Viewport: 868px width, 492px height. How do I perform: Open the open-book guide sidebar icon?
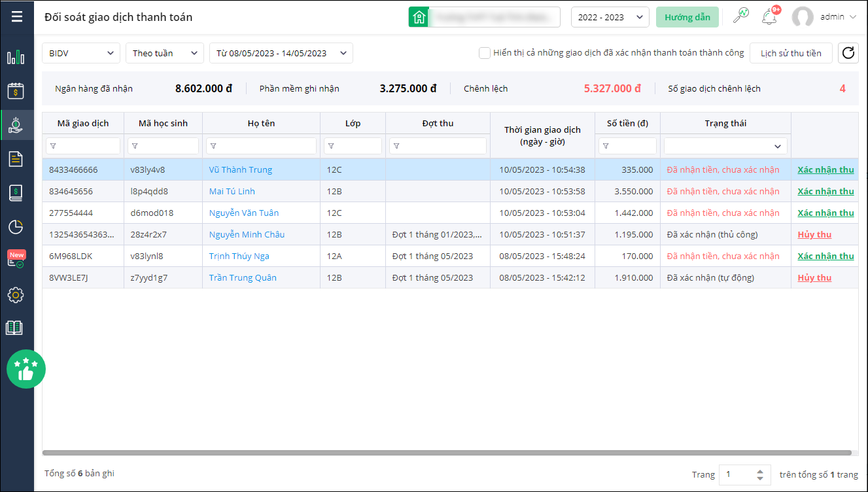tap(14, 328)
